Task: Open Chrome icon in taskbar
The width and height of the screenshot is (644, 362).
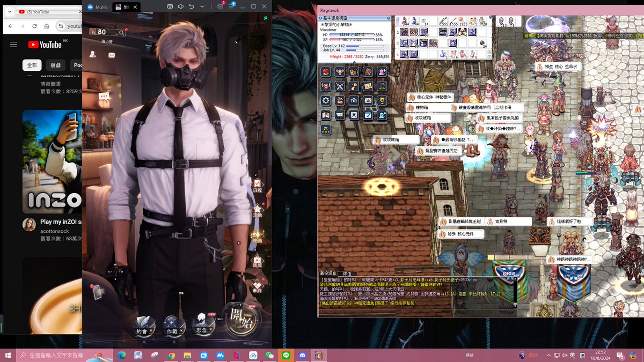Action: (x=171, y=355)
